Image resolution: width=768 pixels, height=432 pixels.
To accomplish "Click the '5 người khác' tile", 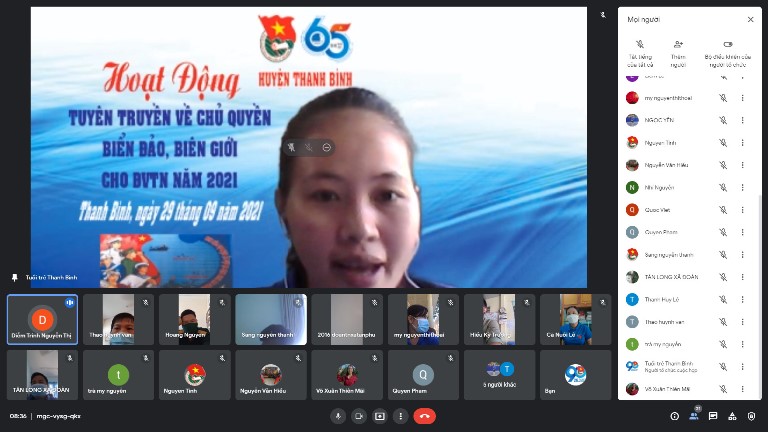I will (x=500, y=375).
